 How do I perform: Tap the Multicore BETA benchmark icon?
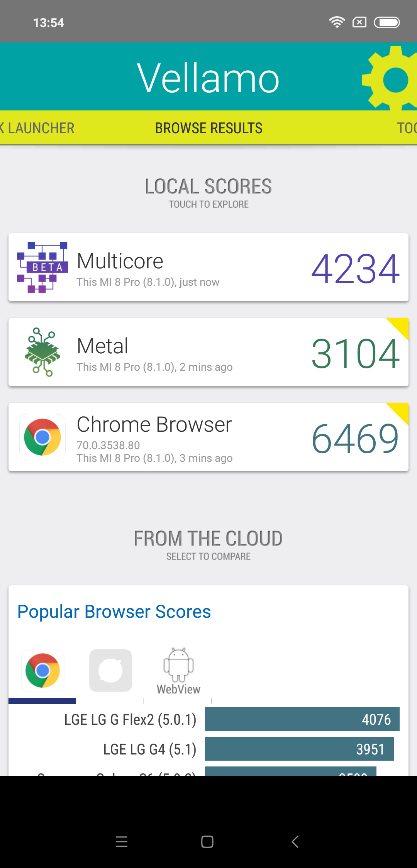pyautogui.click(x=42, y=267)
